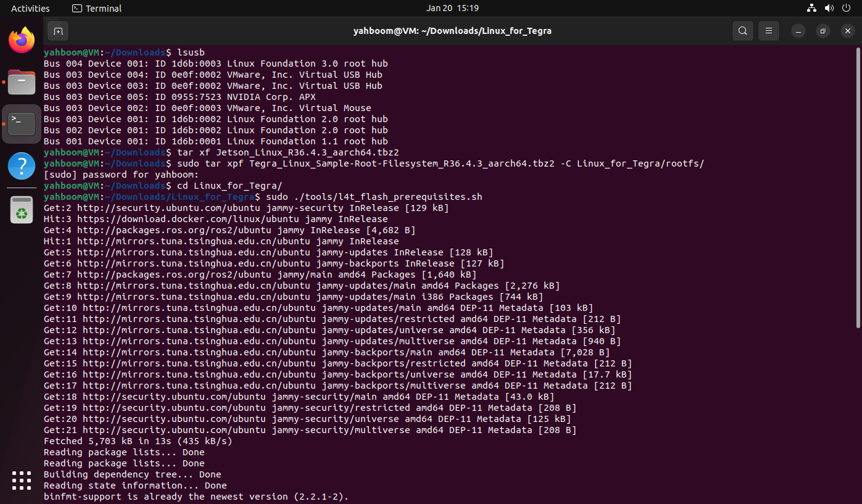Viewport: 862px width, 504px height.
Task: Open the terminal hamburger menu
Action: click(768, 30)
